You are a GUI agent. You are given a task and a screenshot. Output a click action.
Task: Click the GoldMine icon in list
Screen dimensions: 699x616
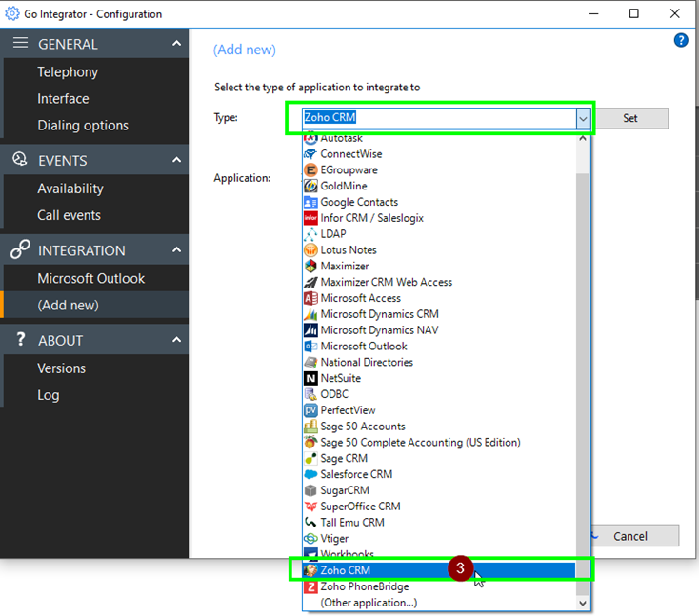point(310,186)
